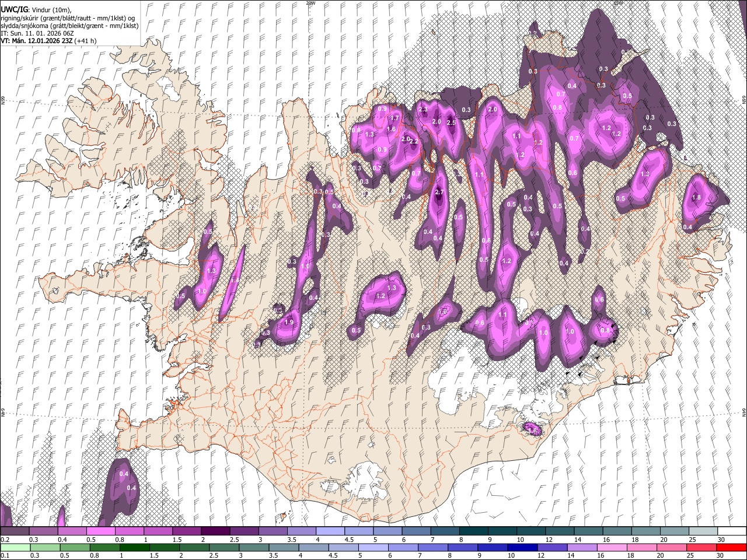Click the "IT: Sun. 11. 01. 2026 06Z" line

pyautogui.click(x=37, y=33)
